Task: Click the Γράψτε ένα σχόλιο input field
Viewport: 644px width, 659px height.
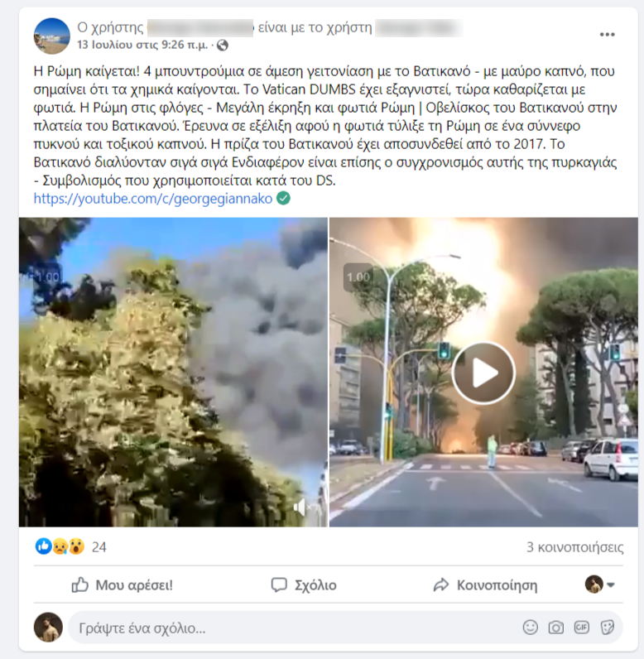Action: point(294,628)
